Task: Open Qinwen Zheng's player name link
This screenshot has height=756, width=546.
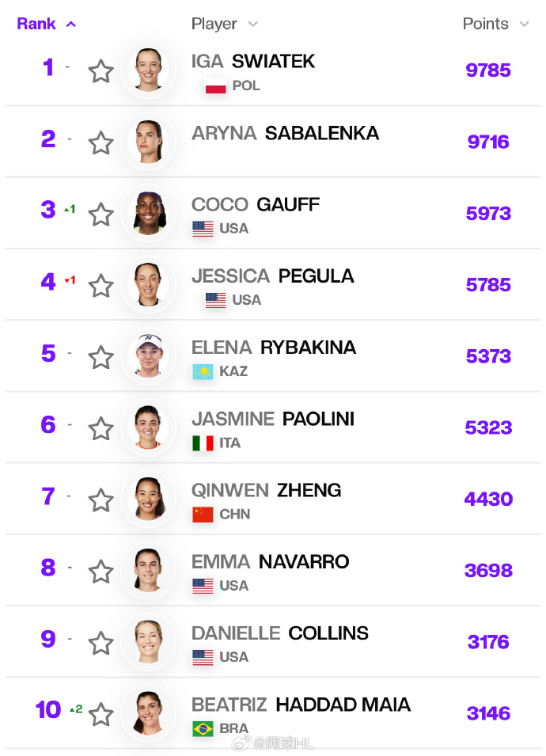Action: coord(266,490)
